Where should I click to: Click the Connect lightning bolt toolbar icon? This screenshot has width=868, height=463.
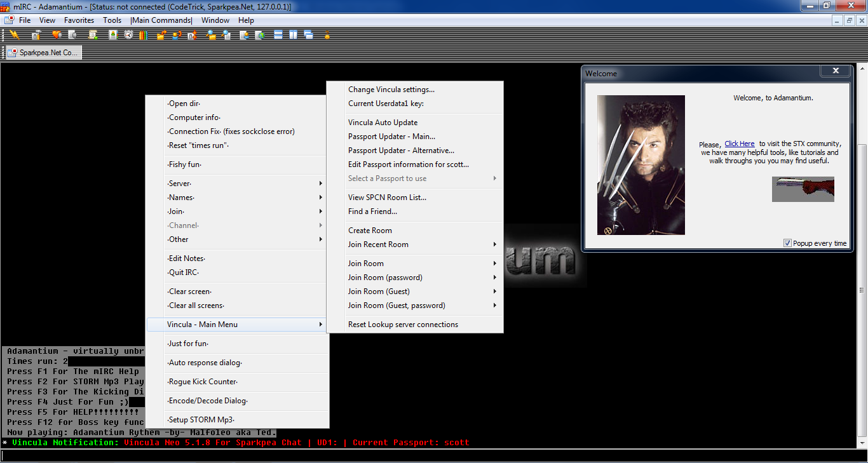tap(14, 35)
